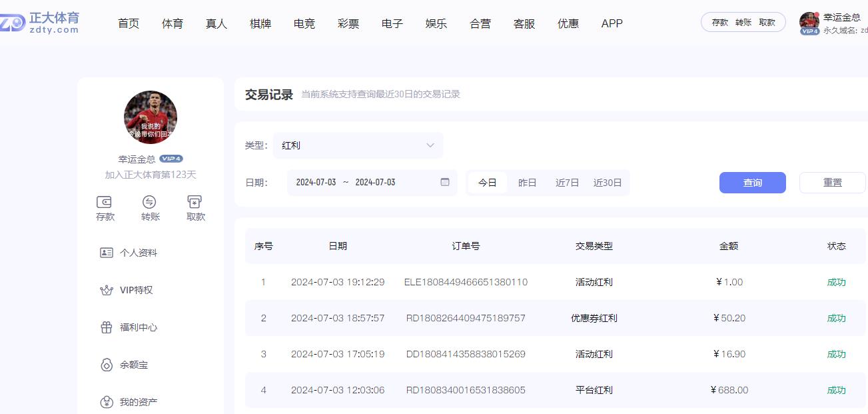Navigate to 彩票 lottery section

[347, 23]
